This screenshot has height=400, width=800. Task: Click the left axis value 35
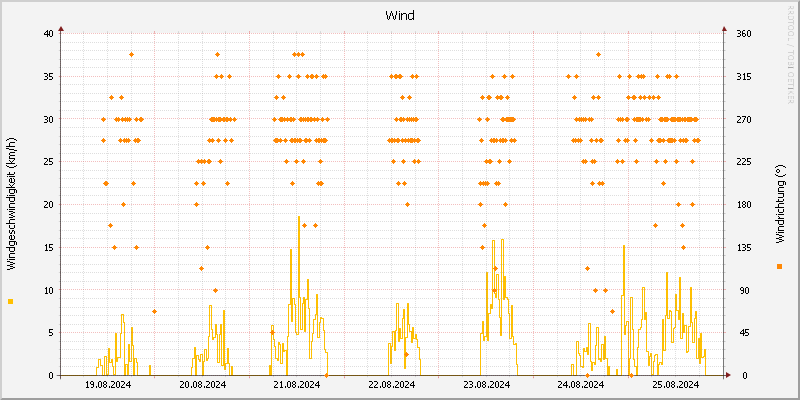[x=49, y=77]
